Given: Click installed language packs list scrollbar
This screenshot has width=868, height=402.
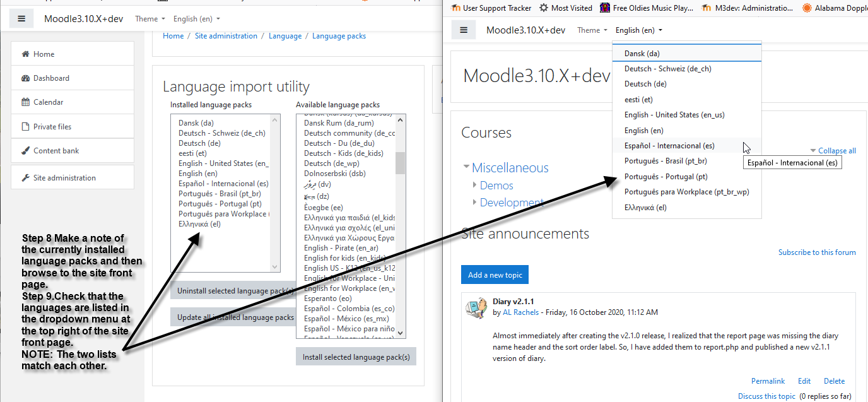Looking at the screenshot, I should pyautogui.click(x=275, y=193).
